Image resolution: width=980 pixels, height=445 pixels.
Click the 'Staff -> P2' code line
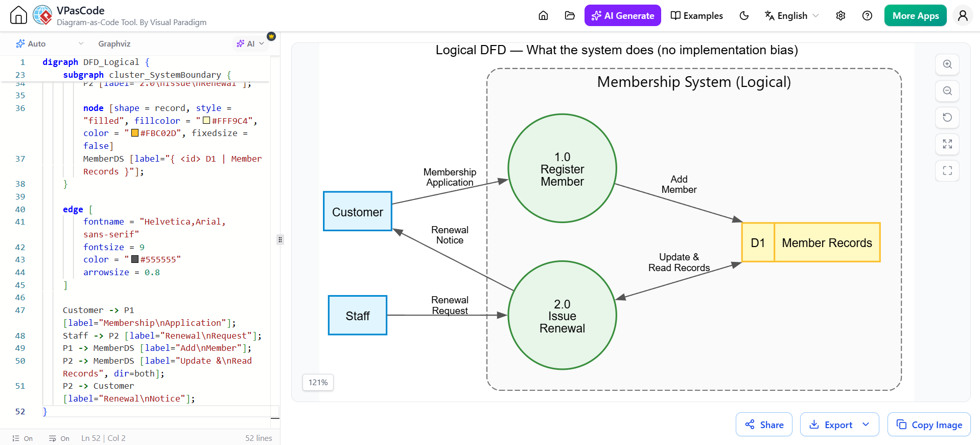click(162, 336)
